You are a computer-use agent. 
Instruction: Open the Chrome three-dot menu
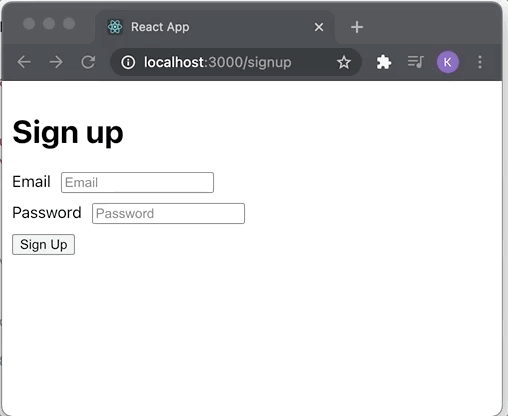(x=480, y=62)
